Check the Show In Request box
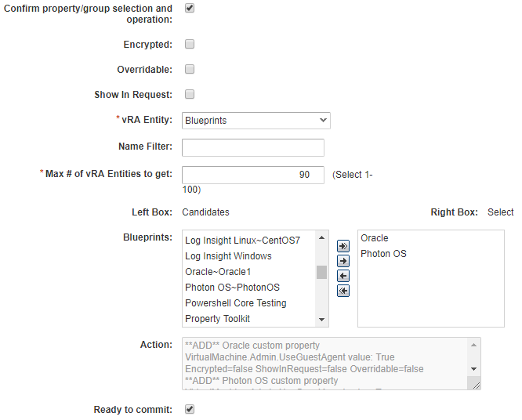The image size is (522, 420). point(190,95)
